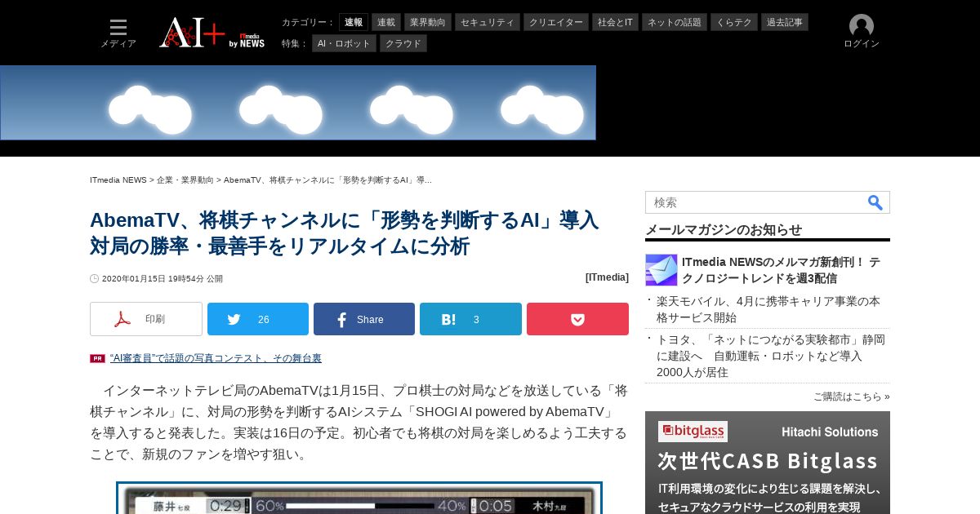Open the 過去記事 archive tab
This screenshot has height=514, width=980.
click(x=785, y=22)
